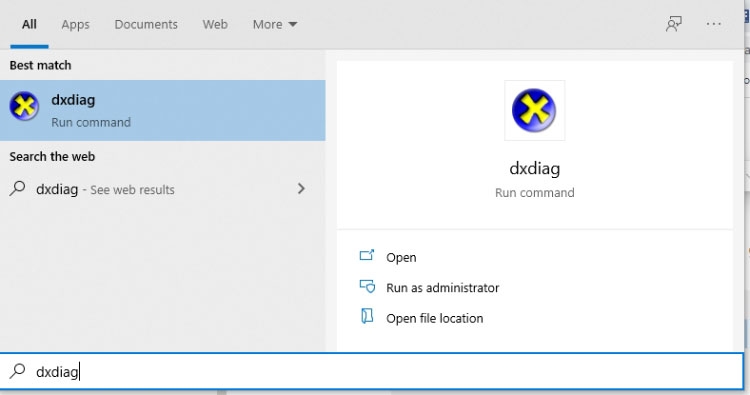The height and width of the screenshot is (395, 750).
Task: Open dxdiag See web results entry
Action: click(x=163, y=189)
